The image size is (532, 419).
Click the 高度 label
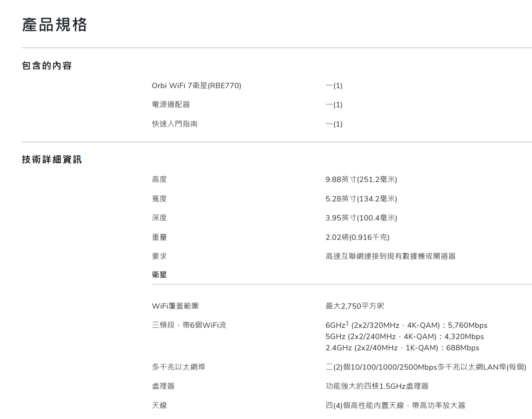pyautogui.click(x=159, y=179)
